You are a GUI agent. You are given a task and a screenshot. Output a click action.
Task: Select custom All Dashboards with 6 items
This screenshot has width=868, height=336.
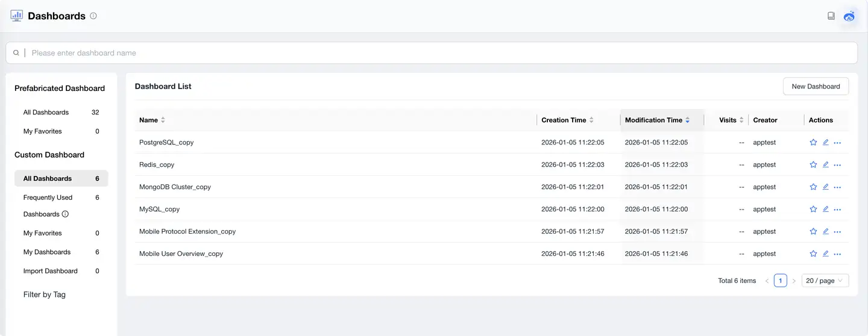[61, 178]
